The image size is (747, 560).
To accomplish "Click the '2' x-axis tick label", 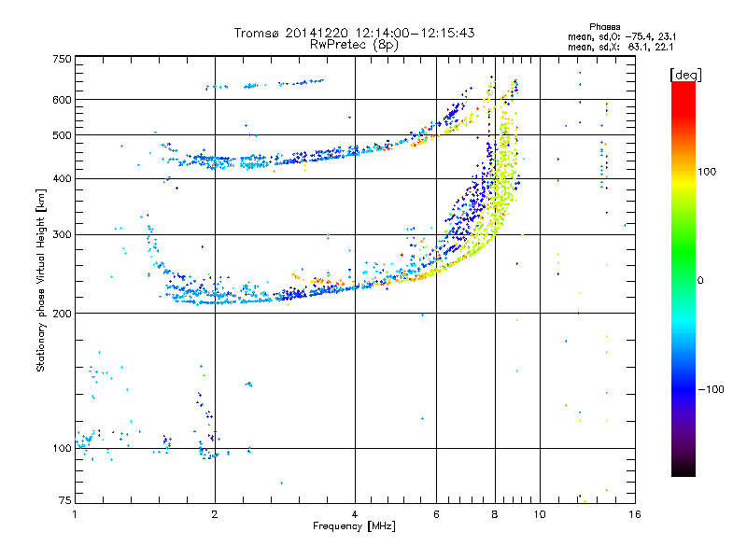I will 215,514.
